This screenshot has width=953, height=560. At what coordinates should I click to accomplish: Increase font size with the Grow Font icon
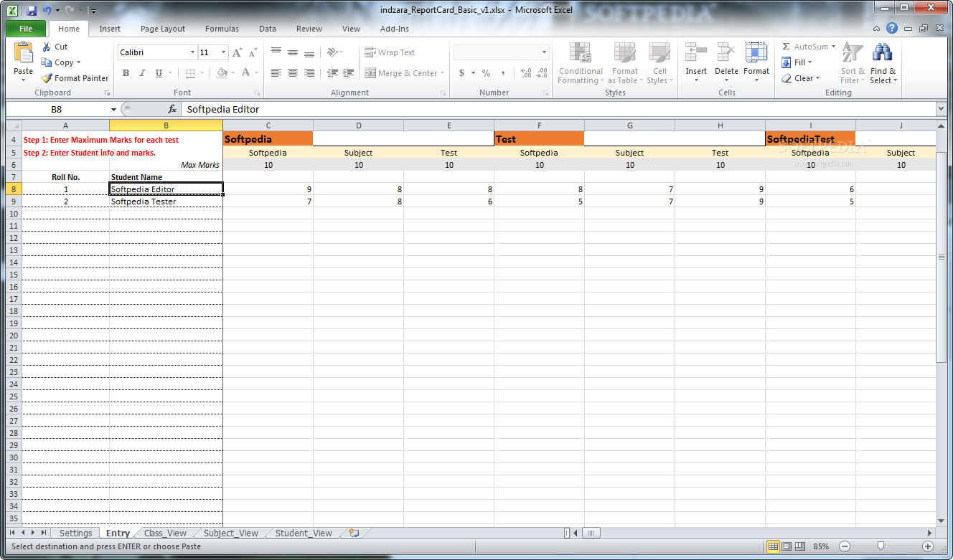pos(238,52)
